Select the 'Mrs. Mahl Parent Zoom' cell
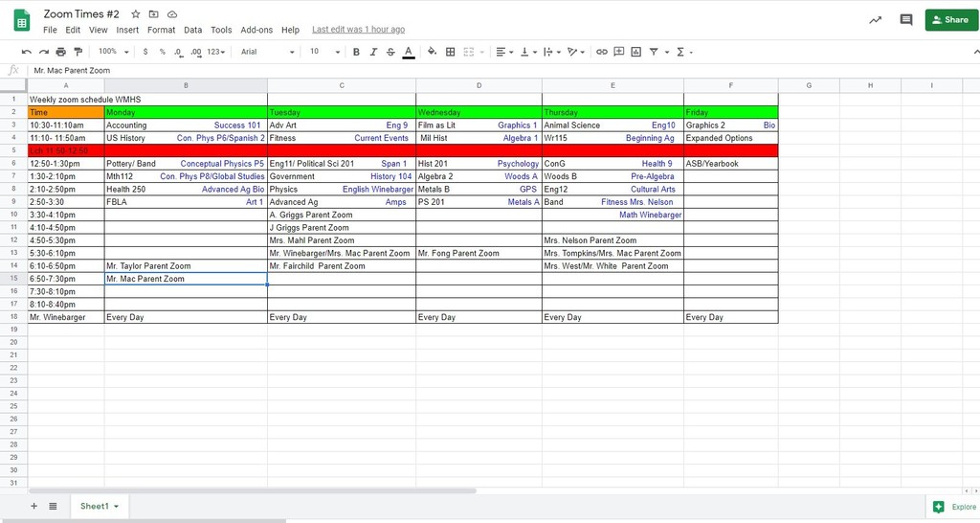The image size is (980, 523). coord(342,240)
